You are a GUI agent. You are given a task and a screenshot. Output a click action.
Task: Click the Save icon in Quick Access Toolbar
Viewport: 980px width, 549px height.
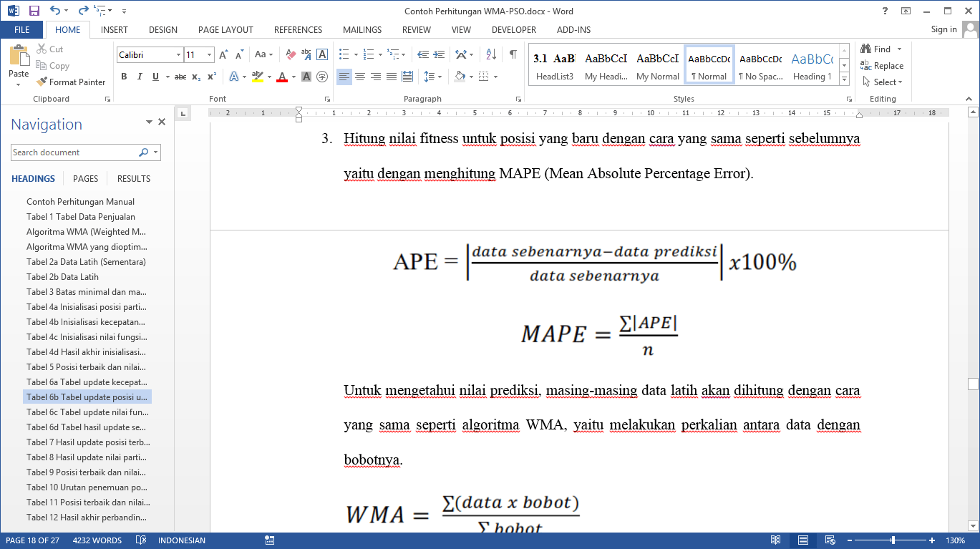(34, 11)
